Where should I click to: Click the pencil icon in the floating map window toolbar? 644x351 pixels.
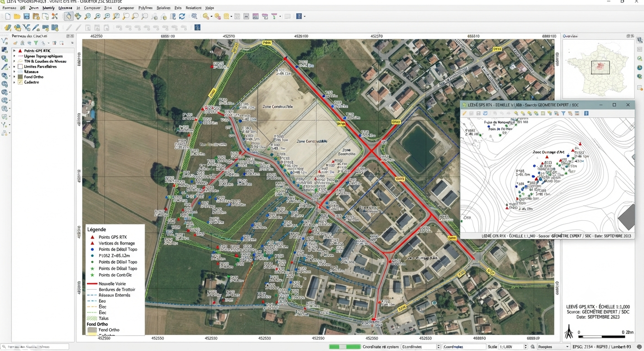click(x=464, y=113)
